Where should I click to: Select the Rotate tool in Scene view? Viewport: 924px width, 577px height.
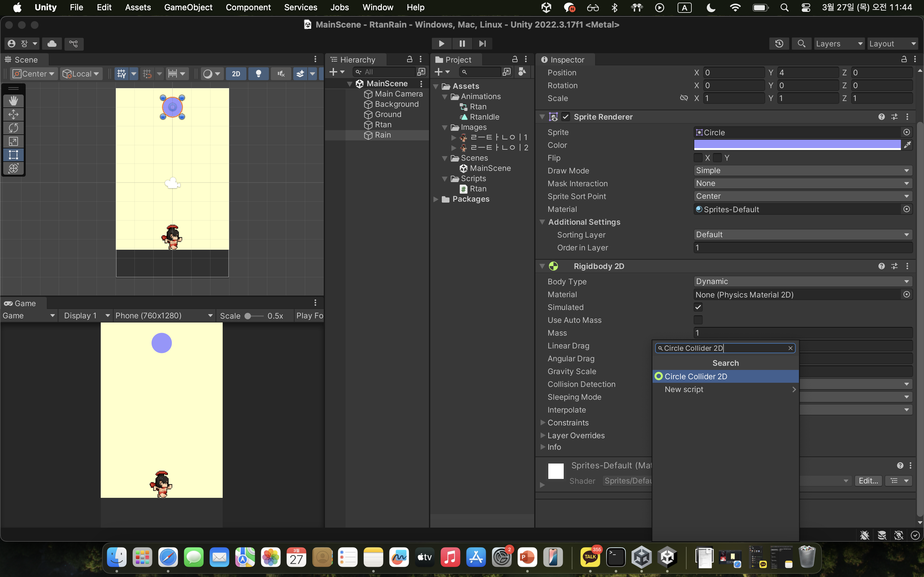[x=13, y=128]
